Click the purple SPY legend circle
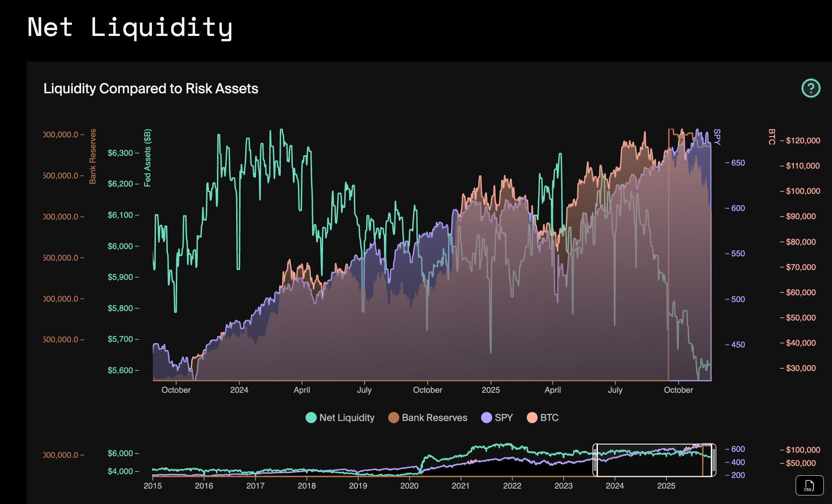The width and height of the screenshot is (832, 504). click(486, 418)
